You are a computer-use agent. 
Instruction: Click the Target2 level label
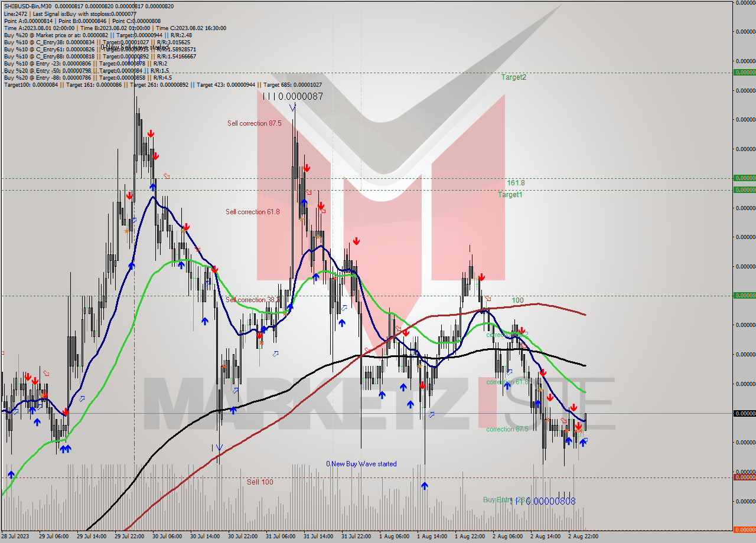[513, 77]
